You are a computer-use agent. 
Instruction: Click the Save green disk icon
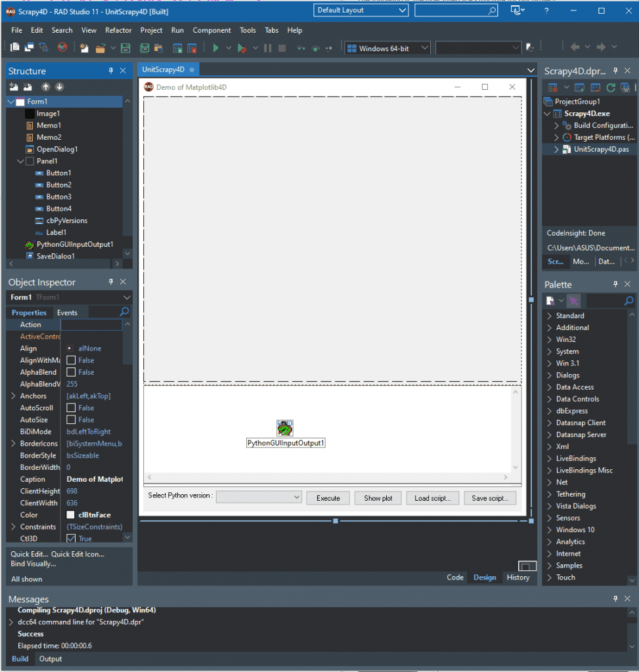tap(125, 48)
